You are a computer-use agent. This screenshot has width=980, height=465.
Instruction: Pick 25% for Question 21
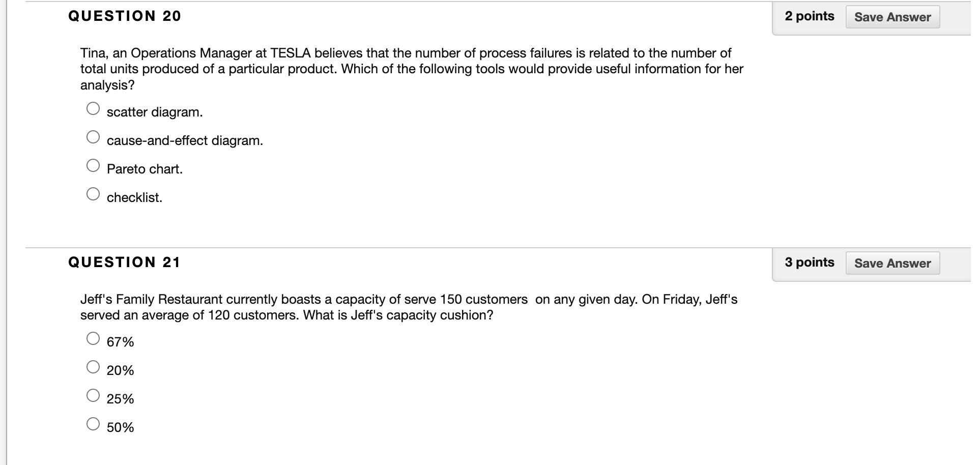(x=93, y=394)
